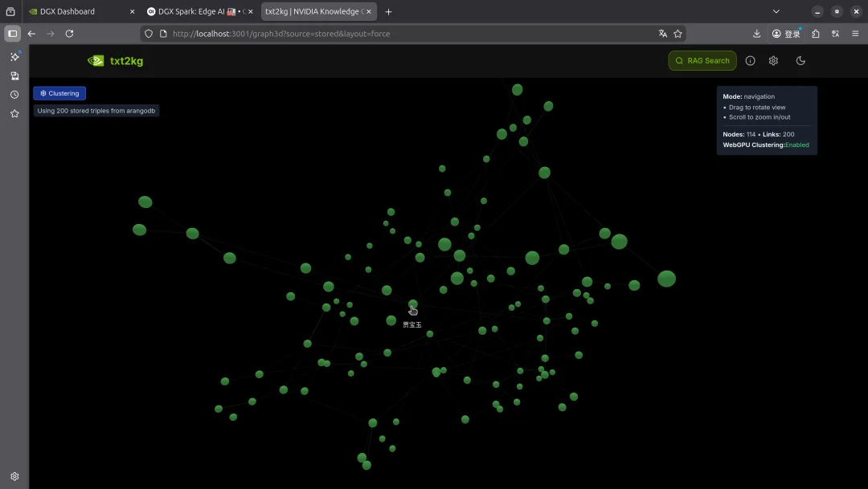Screen dimensions: 868x489
Task: Open AI chatbot sparkle icon in sidebar
Action: pos(14,57)
